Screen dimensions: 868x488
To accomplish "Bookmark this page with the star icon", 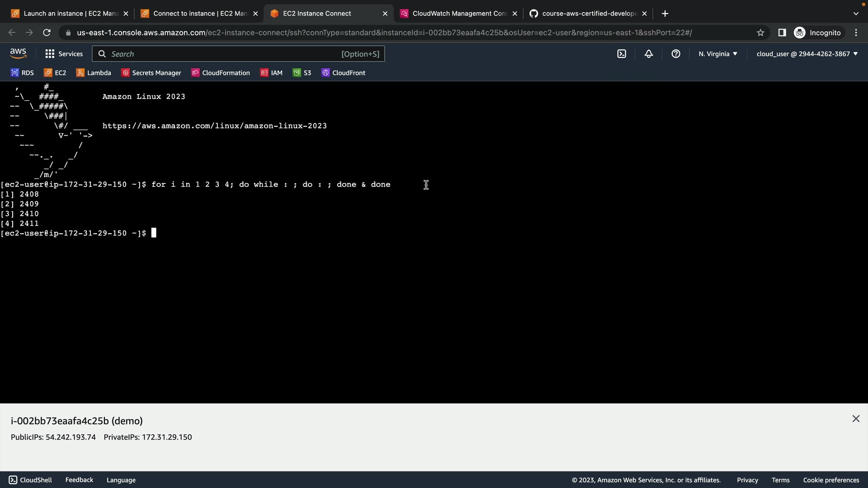I will [x=760, y=33].
